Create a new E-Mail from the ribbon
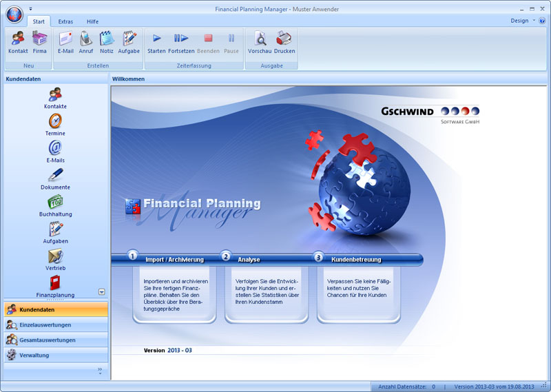 [x=65, y=39]
